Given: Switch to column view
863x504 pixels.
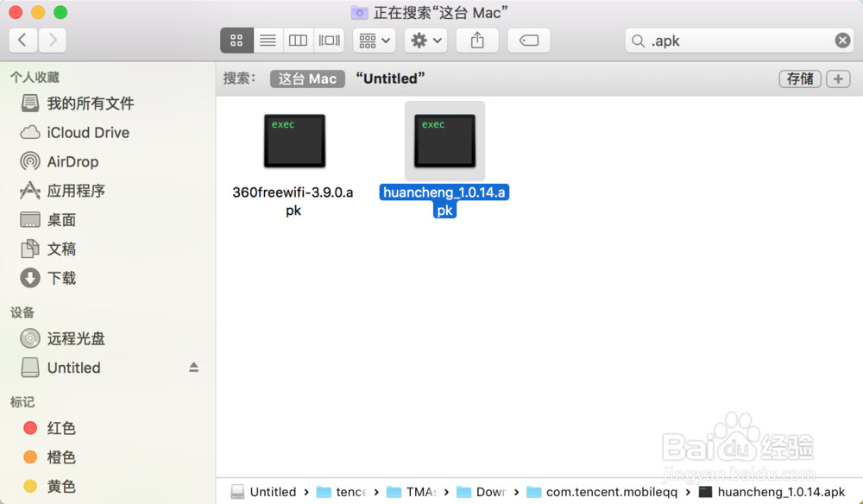Looking at the screenshot, I should point(299,41).
